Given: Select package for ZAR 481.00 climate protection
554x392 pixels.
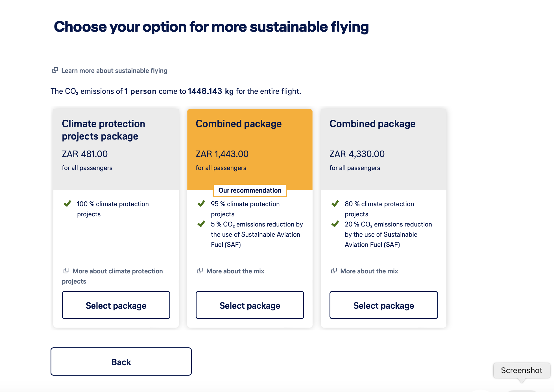Looking at the screenshot, I should [x=116, y=305].
